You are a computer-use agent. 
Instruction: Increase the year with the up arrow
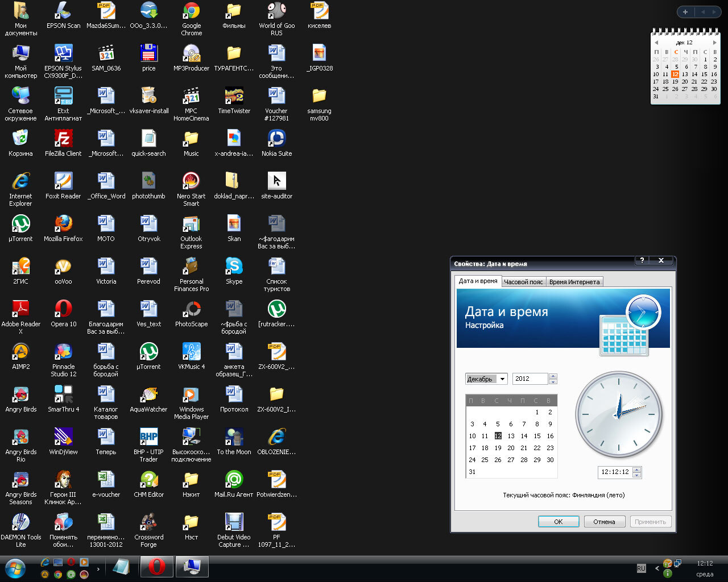click(553, 376)
